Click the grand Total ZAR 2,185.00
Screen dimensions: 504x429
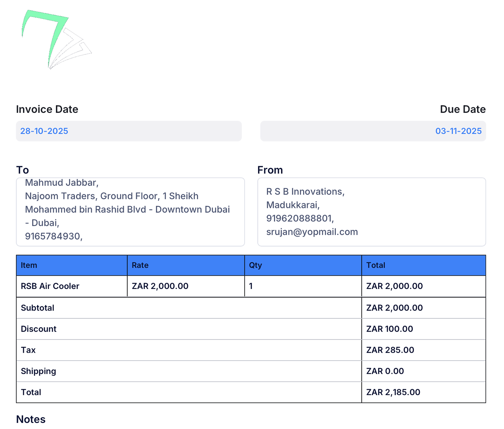click(x=393, y=392)
